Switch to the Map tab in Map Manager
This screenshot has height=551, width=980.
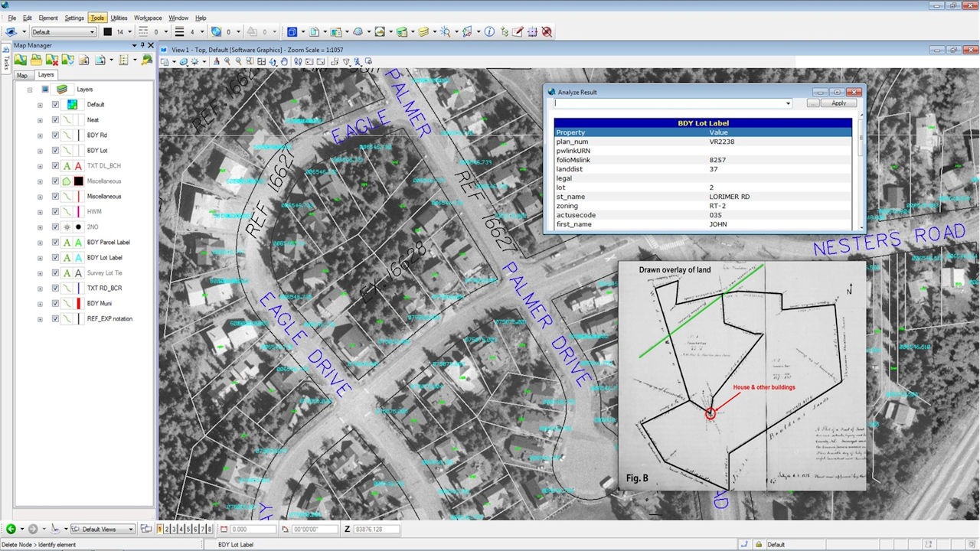pos(22,75)
